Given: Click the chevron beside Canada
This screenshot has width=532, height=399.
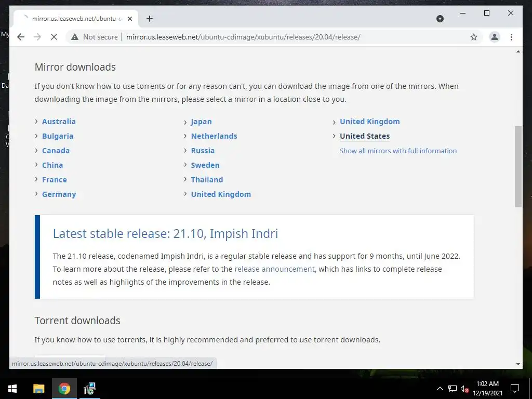Looking at the screenshot, I should point(36,150).
